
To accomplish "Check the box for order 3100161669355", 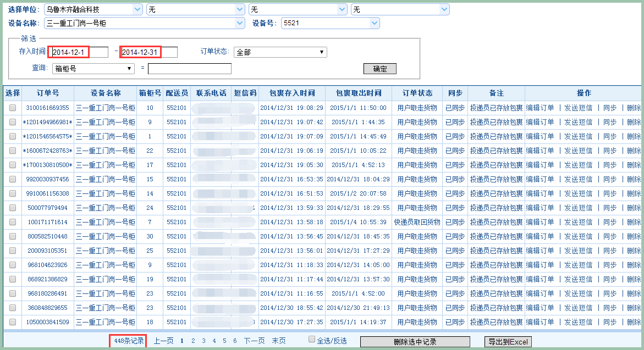I will (x=13, y=108).
